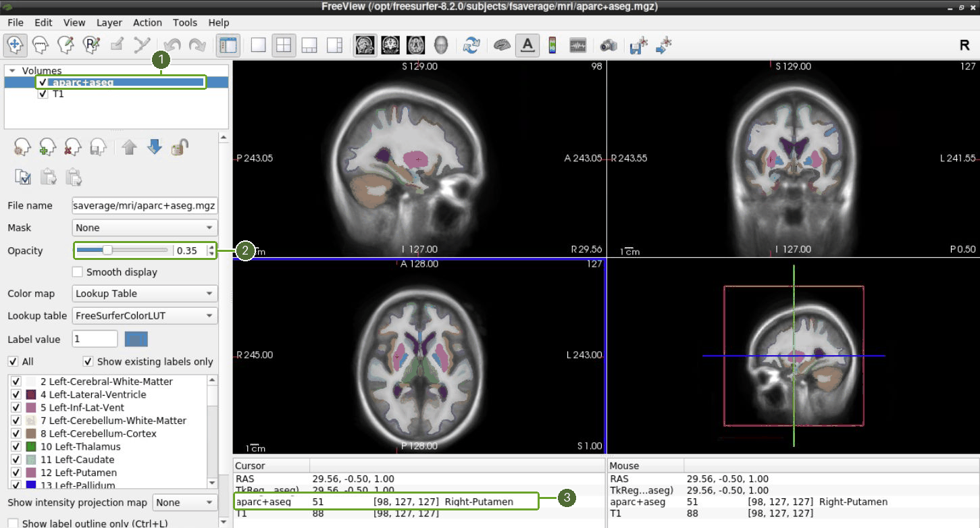Enable the Smooth display checkbox

coord(78,272)
